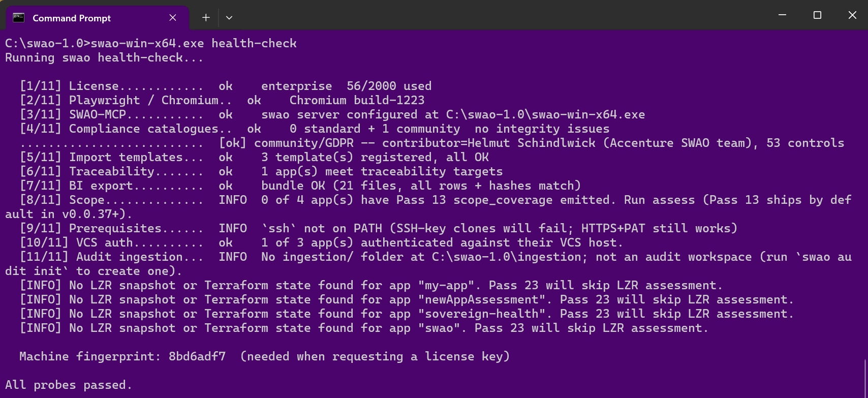
Task: Click the Chromium build-1223 text
Action: (x=357, y=100)
